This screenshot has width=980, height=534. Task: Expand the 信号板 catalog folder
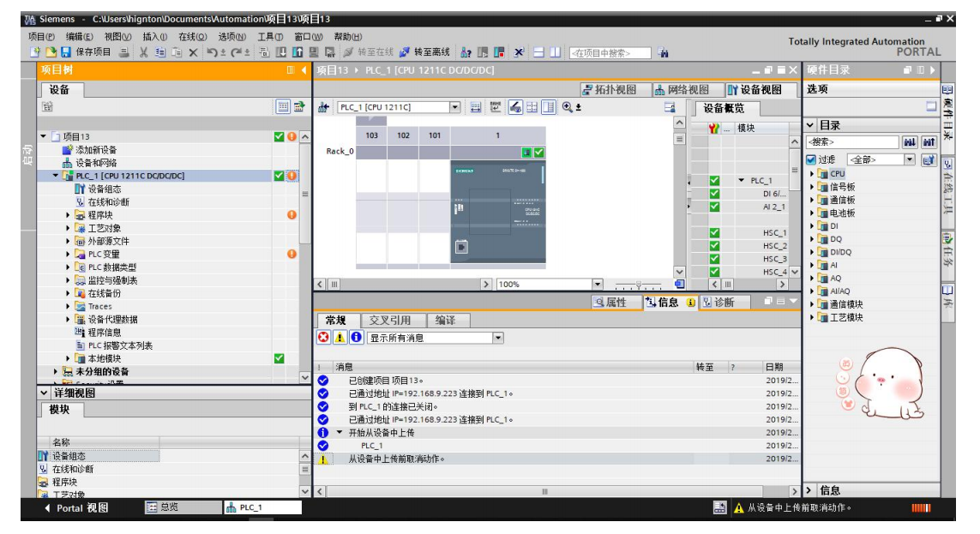pos(812,187)
